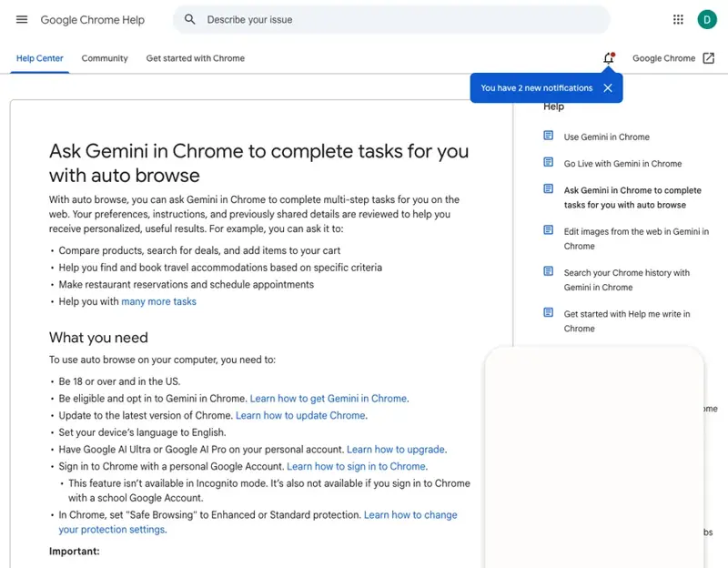Open Get started with Help me write article
The image size is (728, 568).
(x=627, y=321)
